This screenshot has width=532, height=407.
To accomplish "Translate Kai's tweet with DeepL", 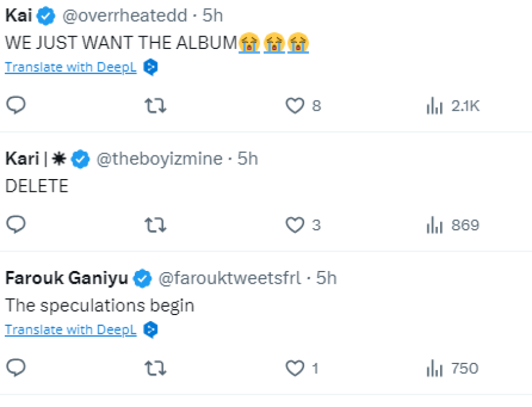I will click(70, 67).
